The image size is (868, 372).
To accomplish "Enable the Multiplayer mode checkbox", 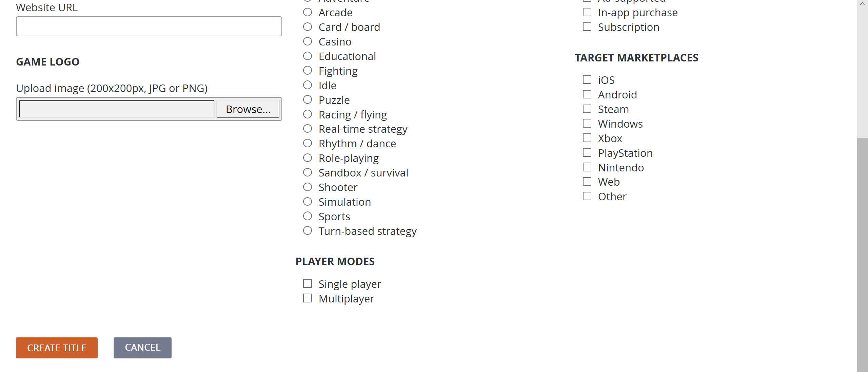I will tap(307, 298).
